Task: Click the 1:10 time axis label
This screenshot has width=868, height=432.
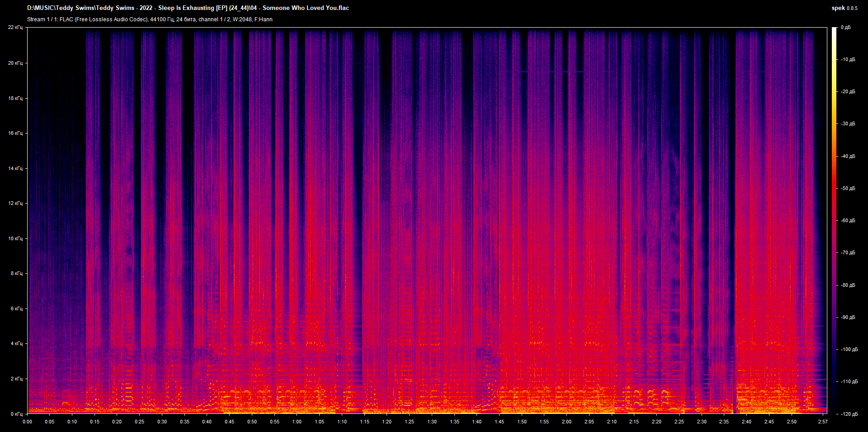Action: click(x=342, y=422)
